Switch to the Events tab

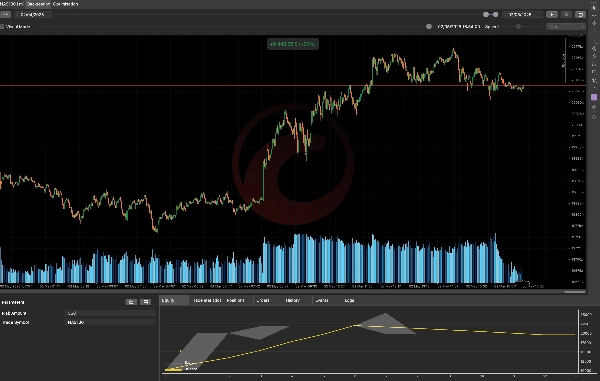pyautogui.click(x=322, y=300)
